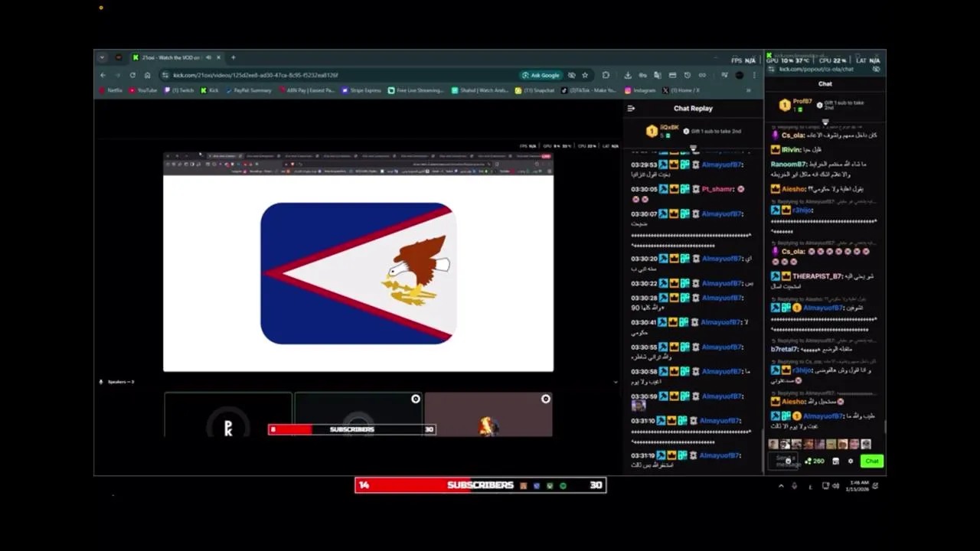Bookmark this page with the star icon

pos(585,75)
